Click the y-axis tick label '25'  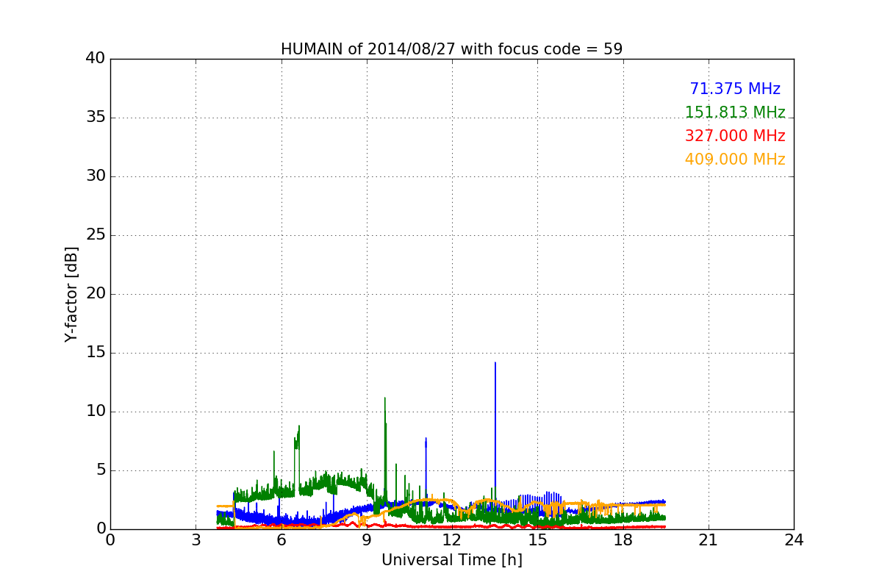pos(96,235)
